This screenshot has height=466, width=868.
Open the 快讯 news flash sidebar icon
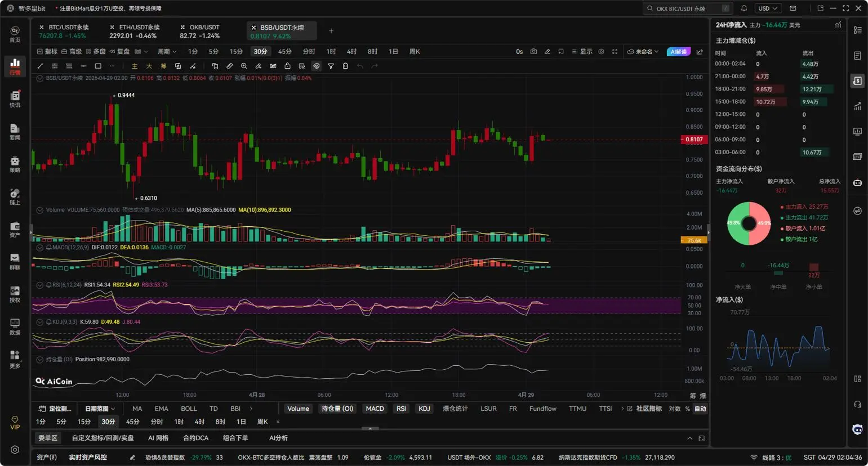pyautogui.click(x=15, y=99)
